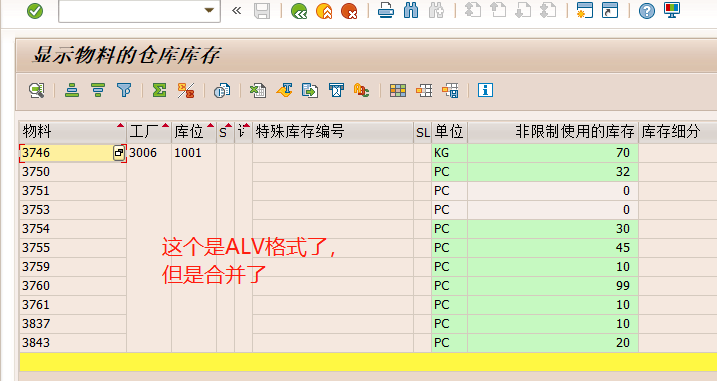Cancel with the red X icon
This screenshot has height=381, width=717.
(x=349, y=11)
